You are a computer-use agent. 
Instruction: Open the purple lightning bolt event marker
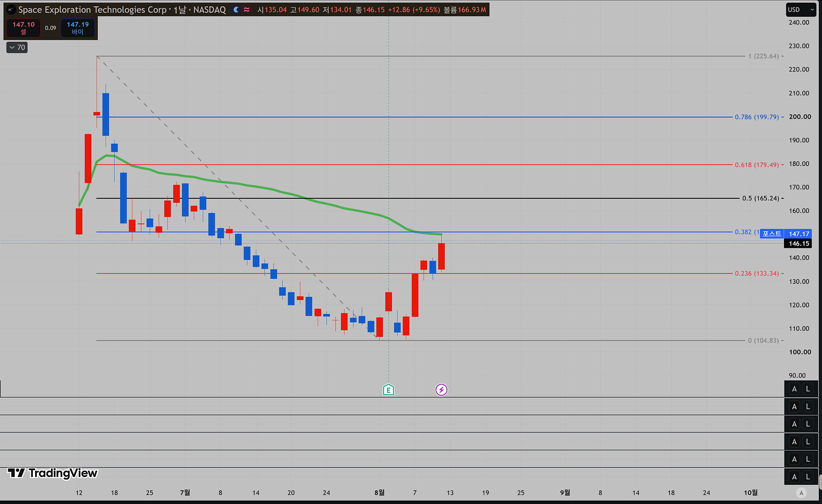(x=441, y=390)
